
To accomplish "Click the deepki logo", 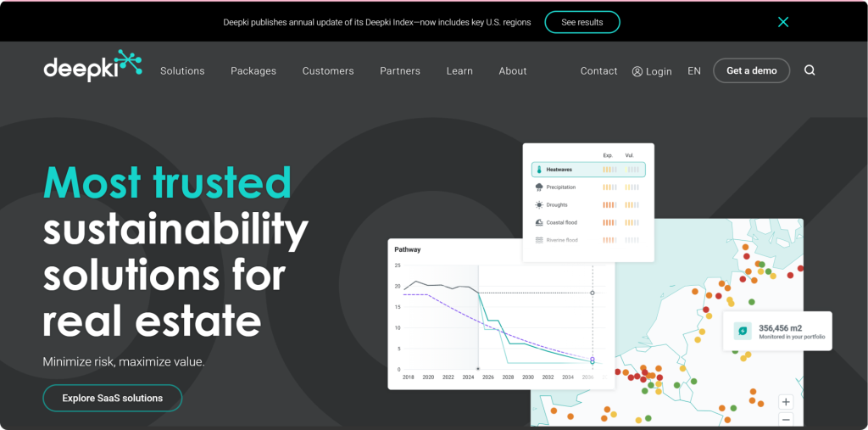I will (x=92, y=67).
